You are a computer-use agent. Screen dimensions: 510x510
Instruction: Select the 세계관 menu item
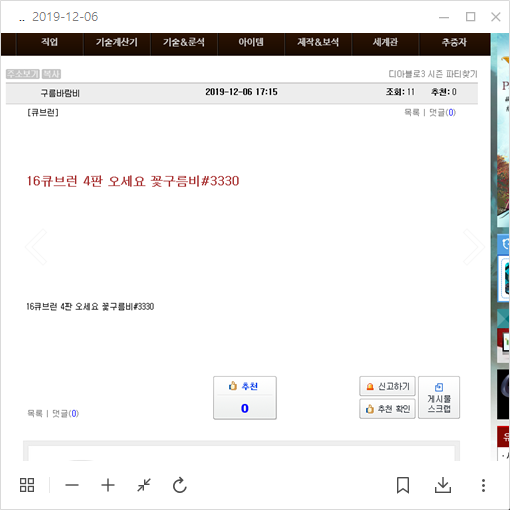point(385,42)
